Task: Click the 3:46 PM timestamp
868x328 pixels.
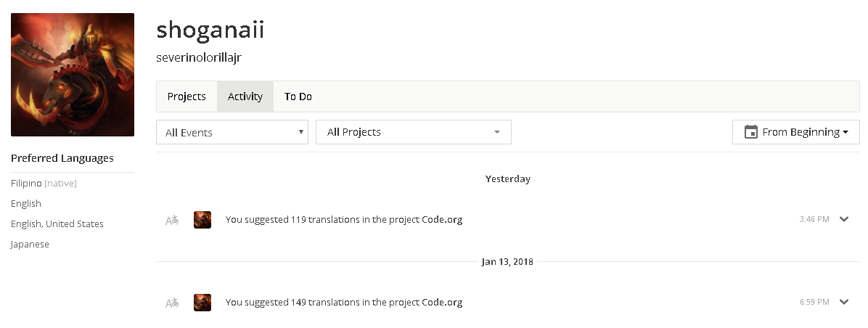Action: click(x=814, y=219)
